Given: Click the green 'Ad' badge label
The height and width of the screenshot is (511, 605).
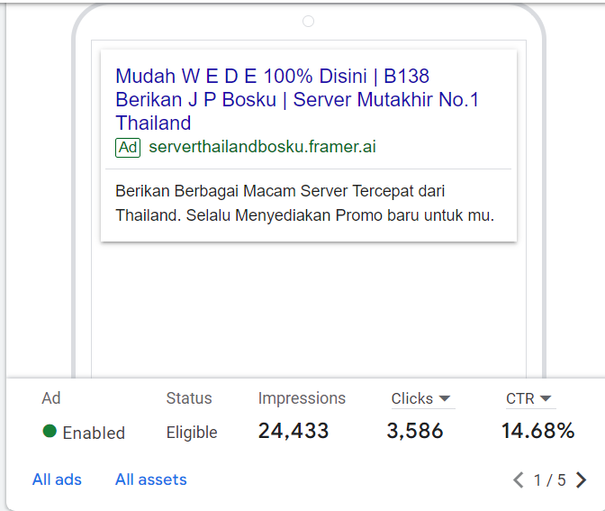Looking at the screenshot, I should coord(128,148).
